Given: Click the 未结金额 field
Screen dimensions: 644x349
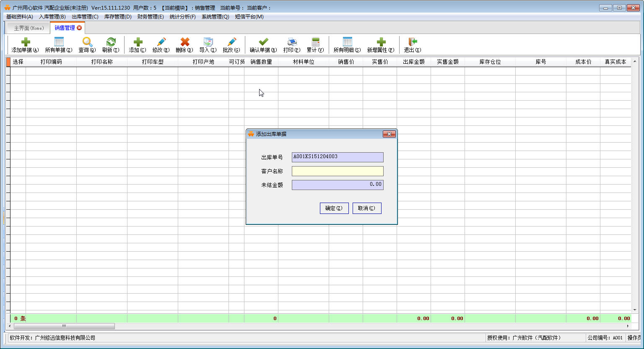Looking at the screenshot, I should pyautogui.click(x=338, y=185).
